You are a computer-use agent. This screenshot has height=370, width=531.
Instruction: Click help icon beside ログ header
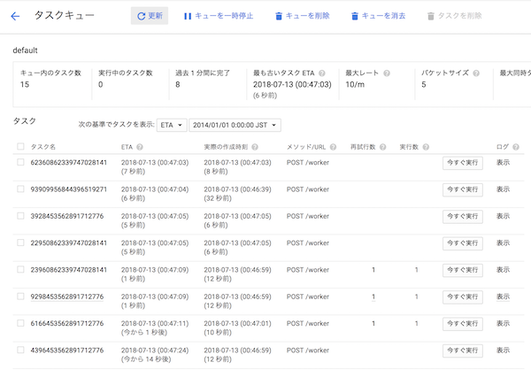click(x=516, y=147)
